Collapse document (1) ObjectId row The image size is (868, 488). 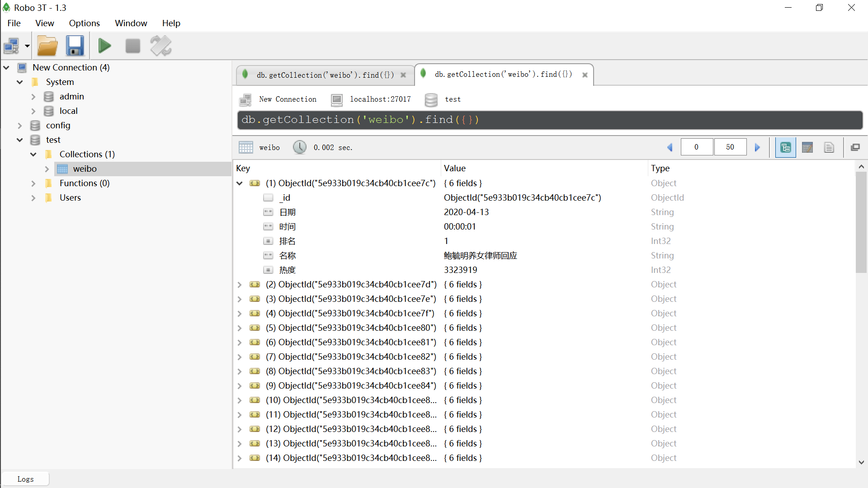[x=240, y=183]
